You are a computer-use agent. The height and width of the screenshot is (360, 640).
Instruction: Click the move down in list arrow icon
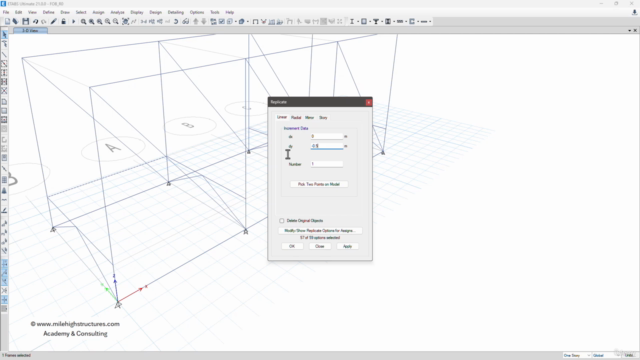[204, 22]
